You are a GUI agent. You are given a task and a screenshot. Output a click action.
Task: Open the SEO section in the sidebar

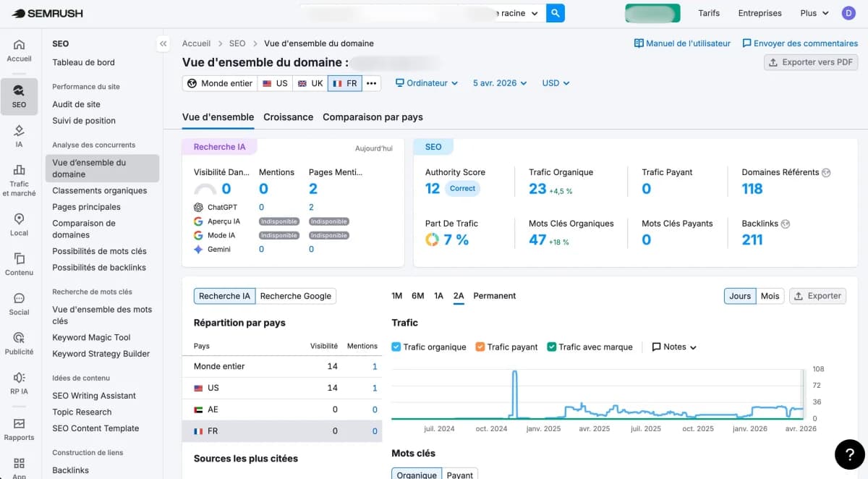point(19,96)
